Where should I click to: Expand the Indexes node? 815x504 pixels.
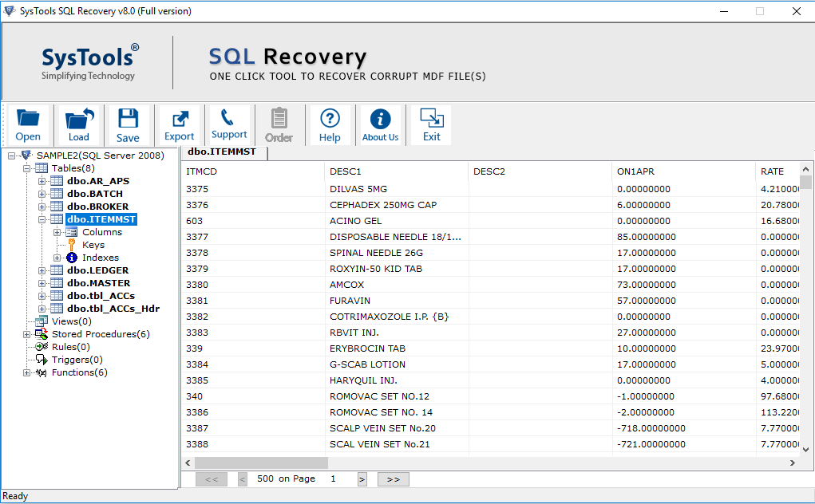point(57,258)
